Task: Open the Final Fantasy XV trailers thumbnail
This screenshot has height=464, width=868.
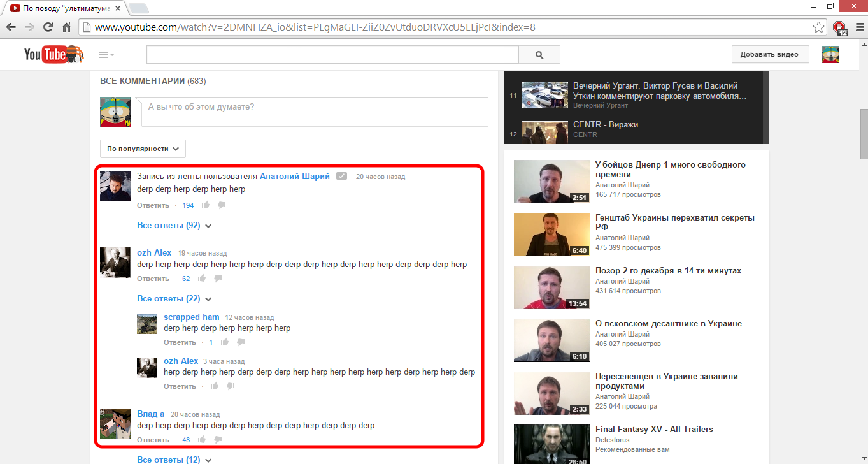Action: coord(551,444)
